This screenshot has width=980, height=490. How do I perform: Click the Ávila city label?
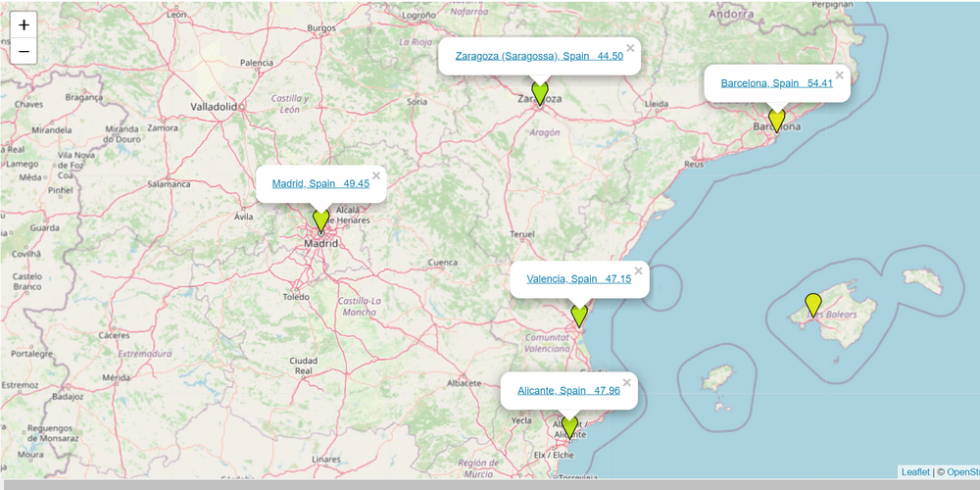(243, 217)
